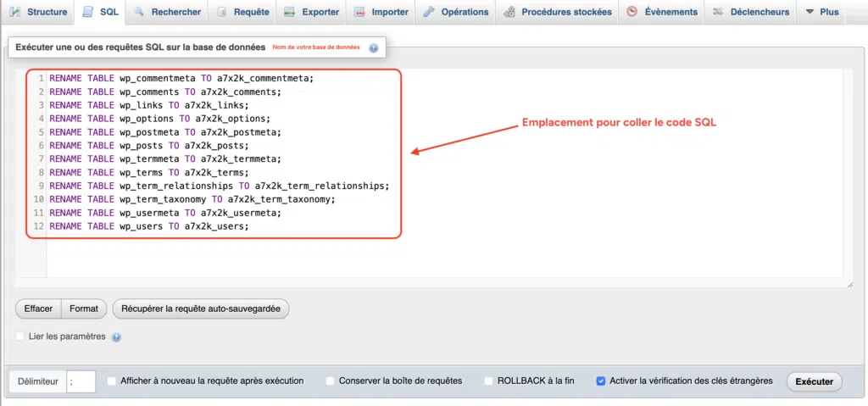Click the line renaming wp_usermeta
868x406 pixels.
pos(165,213)
